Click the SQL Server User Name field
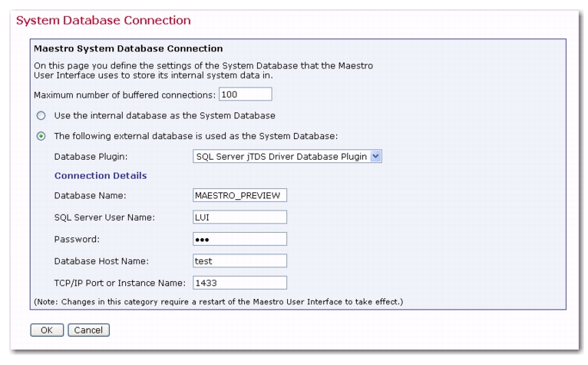The image size is (588, 365). (240, 217)
